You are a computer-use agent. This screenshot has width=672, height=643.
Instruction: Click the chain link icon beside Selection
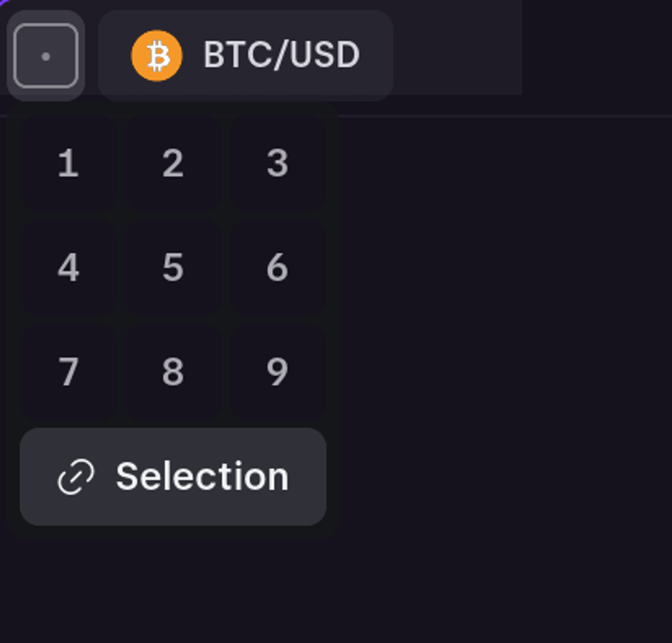coord(76,477)
